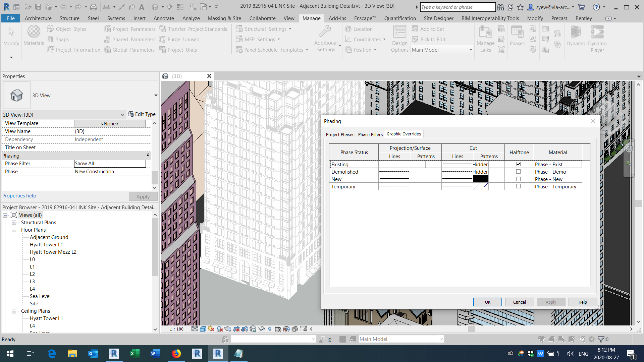
Task: Switch to the Phase Filters tab
Action: click(370, 134)
